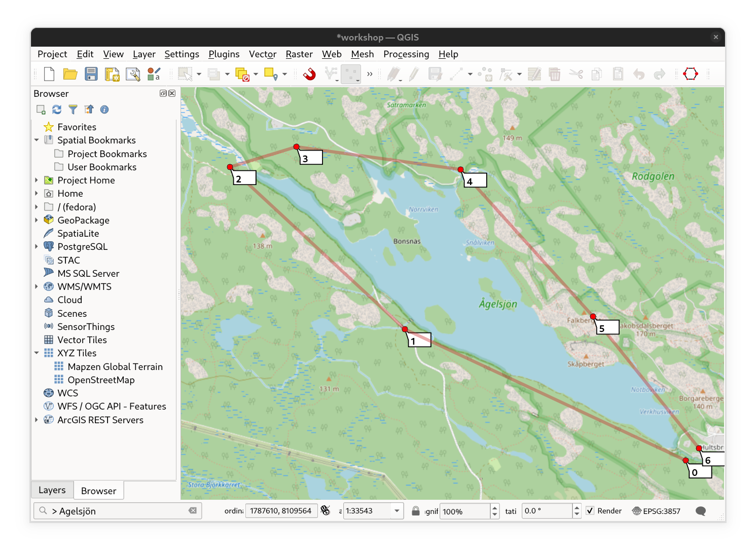The width and height of the screenshot is (756, 555).
Task: Toggle the Render checkbox
Action: click(x=590, y=511)
